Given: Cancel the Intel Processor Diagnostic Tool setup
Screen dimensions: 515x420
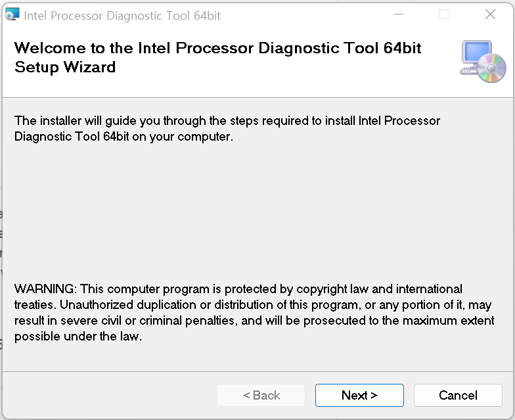Looking at the screenshot, I should point(458,395).
